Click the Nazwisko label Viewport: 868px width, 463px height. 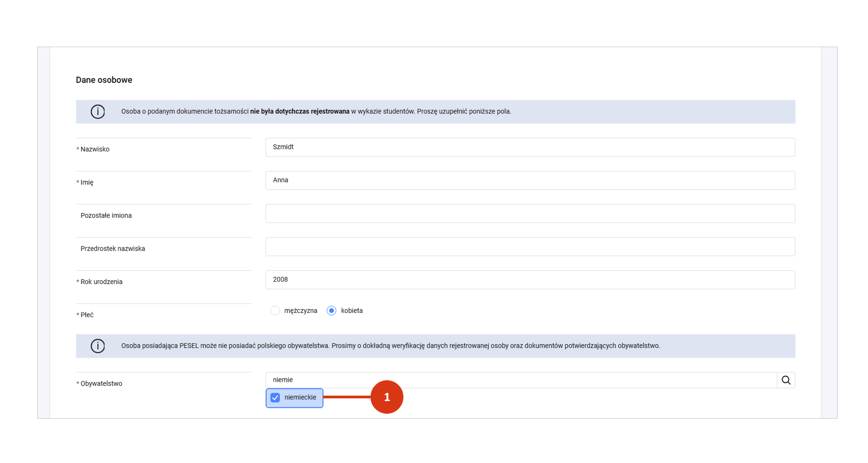(95, 149)
